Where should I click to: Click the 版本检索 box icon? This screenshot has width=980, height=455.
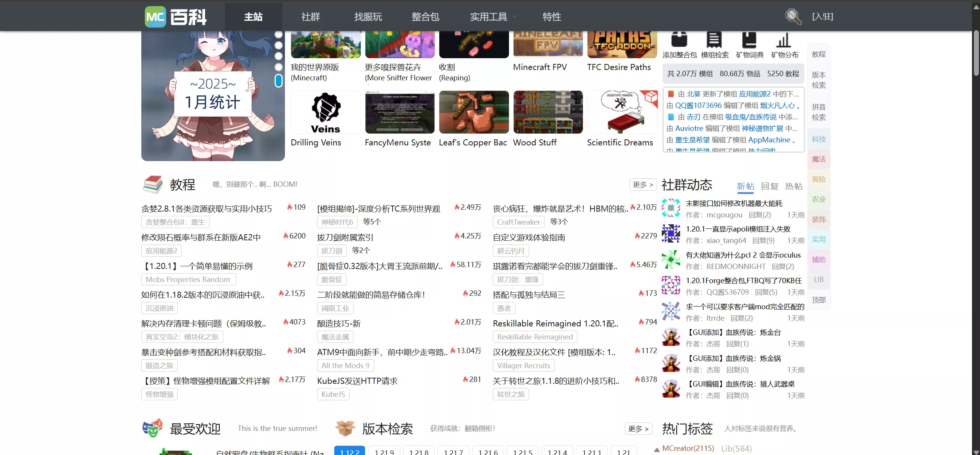pos(345,428)
